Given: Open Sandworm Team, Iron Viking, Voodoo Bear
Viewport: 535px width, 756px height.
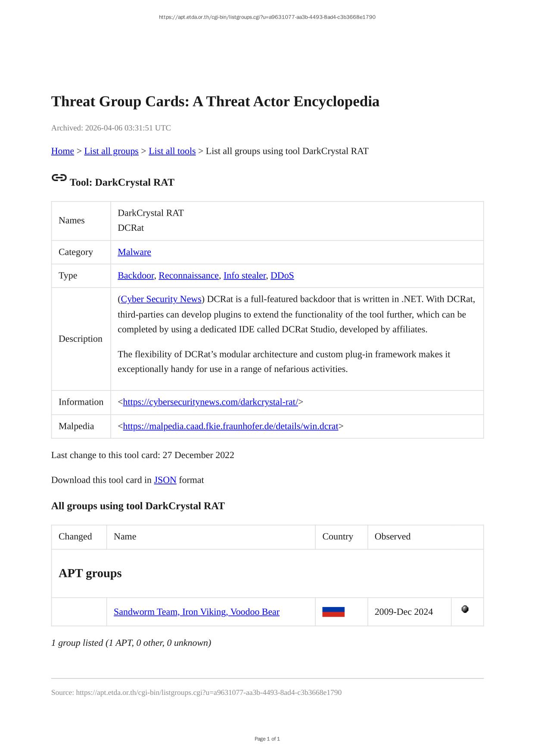Looking at the screenshot, I should click(x=196, y=612).
